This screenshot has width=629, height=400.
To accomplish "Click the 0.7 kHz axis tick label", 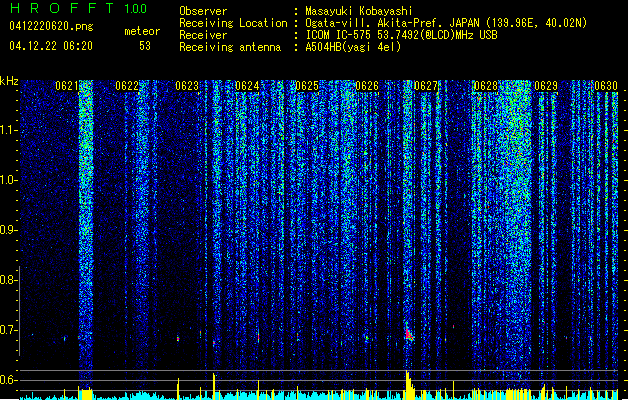I will click(x=8, y=330).
